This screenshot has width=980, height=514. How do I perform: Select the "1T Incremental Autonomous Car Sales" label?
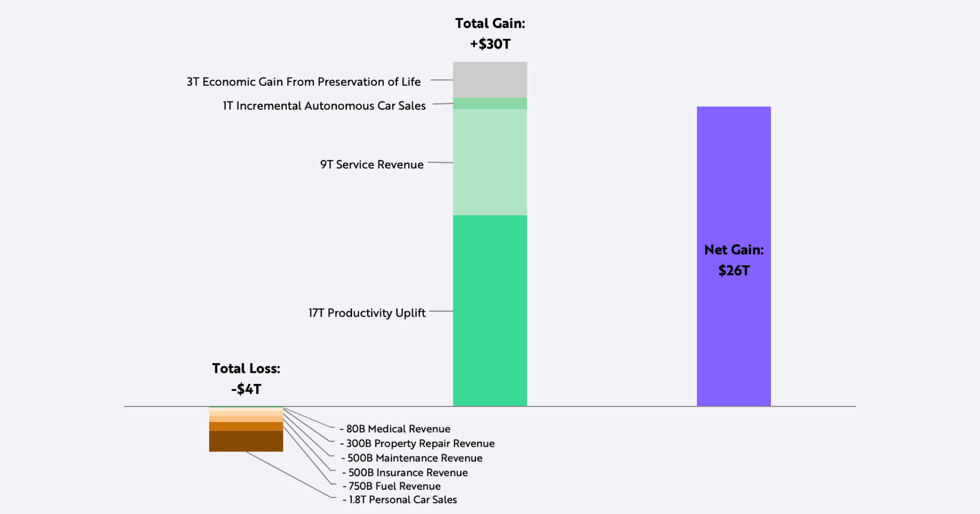coord(324,106)
